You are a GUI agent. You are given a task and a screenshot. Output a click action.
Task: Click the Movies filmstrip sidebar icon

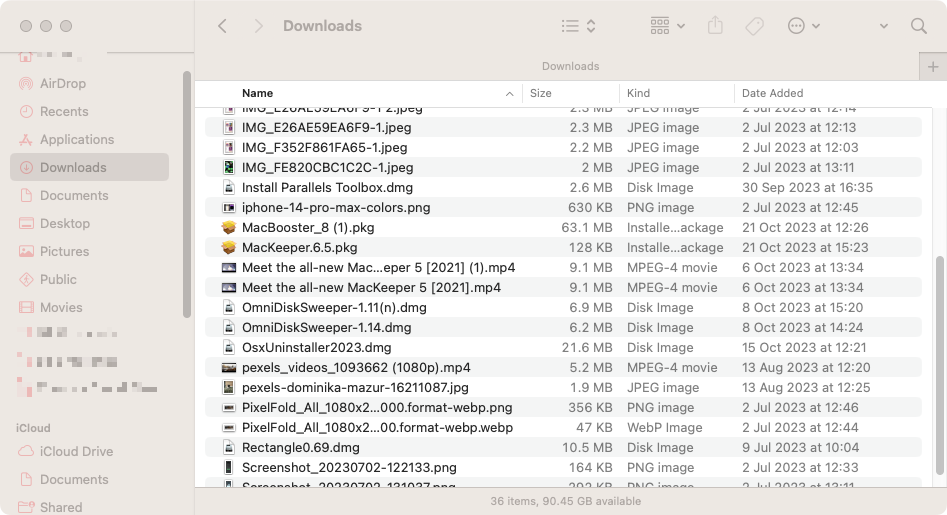(x=26, y=307)
